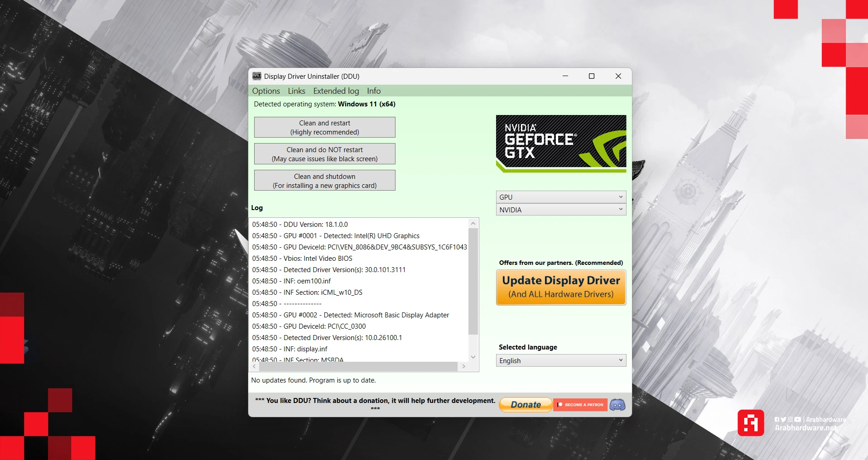Maximize the DDU window
Screen dimensions: 868x460
point(592,76)
